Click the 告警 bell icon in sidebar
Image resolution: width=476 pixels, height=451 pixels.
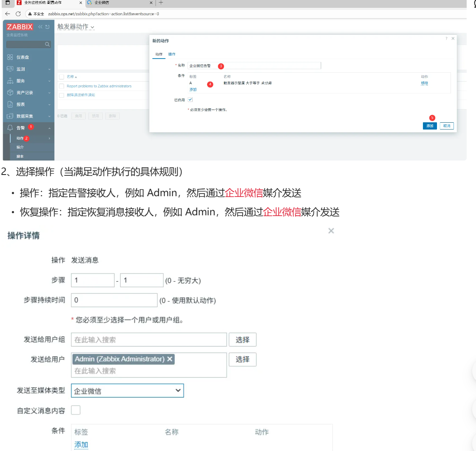click(x=10, y=128)
